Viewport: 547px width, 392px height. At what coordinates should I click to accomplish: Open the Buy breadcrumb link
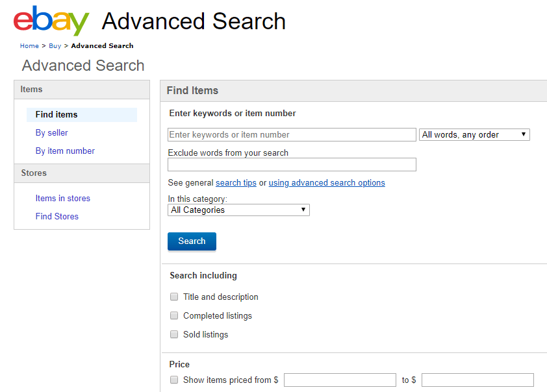(x=55, y=45)
